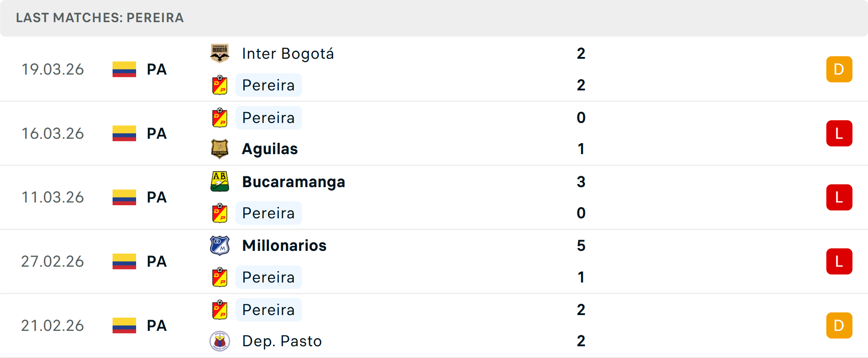Click the draw badge for 19.03.26 match
This screenshot has width=868, height=358.
pos(839,69)
